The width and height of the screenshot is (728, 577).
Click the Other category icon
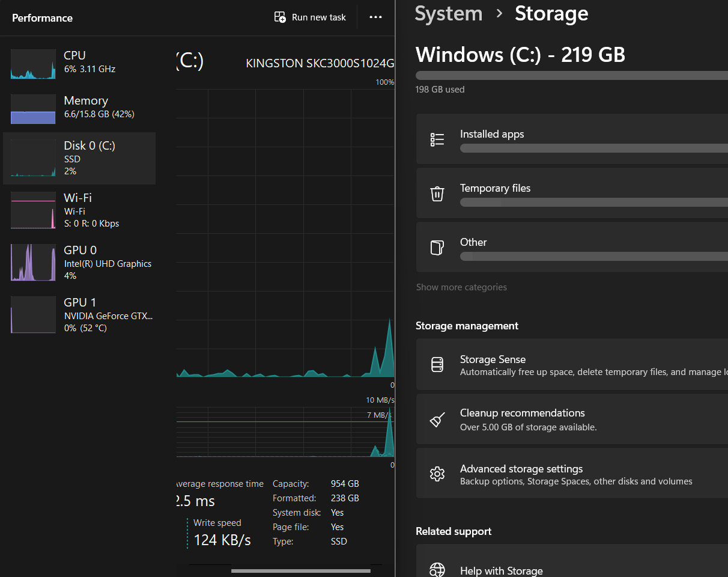(437, 248)
